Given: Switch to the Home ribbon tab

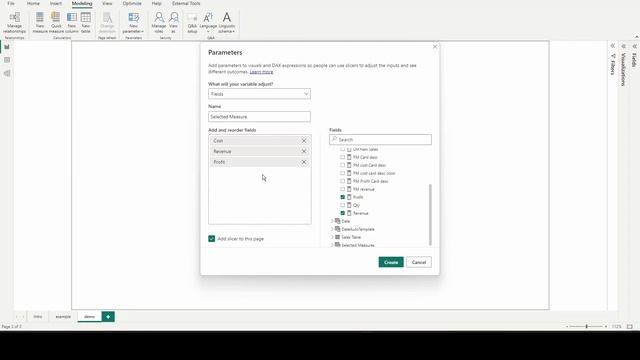Looking at the screenshot, I should pyautogui.click(x=33, y=3).
